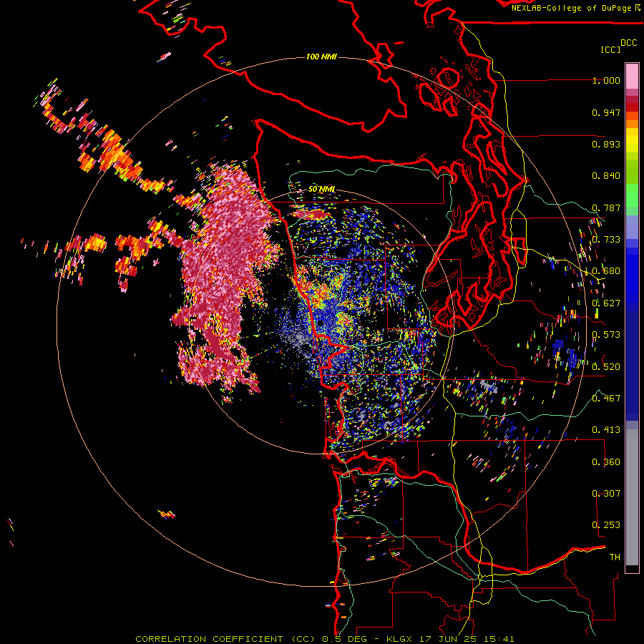The height and width of the screenshot is (644, 644).
Task: Click the 50 NMI range ring label
Action: pos(321,189)
